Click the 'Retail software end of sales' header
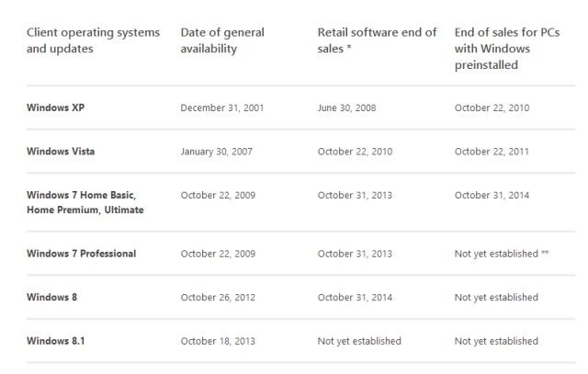The width and height of the screenshot is (588, 374). click(x=377, y=40)
